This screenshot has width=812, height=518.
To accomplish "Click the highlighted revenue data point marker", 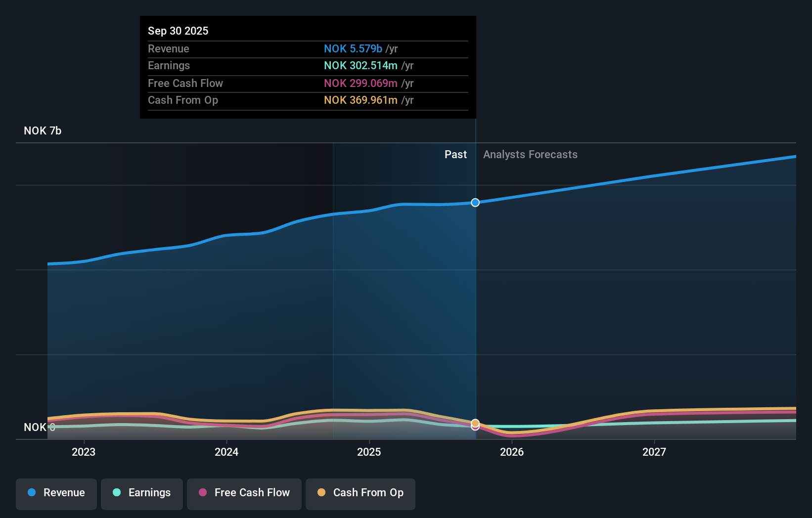I will pos(475,202).
